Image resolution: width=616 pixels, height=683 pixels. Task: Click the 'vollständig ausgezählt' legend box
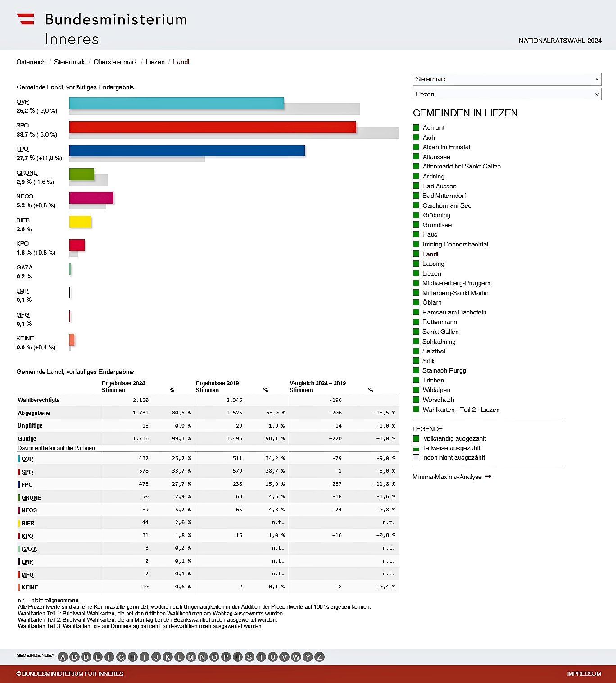[x=416, y=438]
